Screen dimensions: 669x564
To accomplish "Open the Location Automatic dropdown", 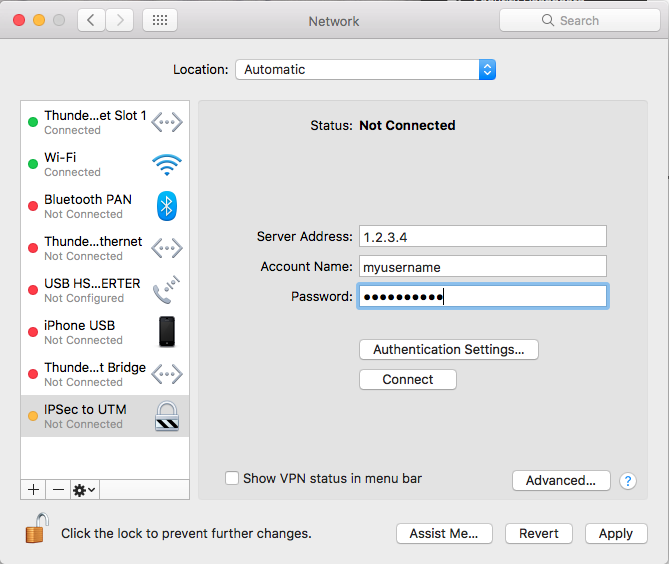I will pos(366,70).
